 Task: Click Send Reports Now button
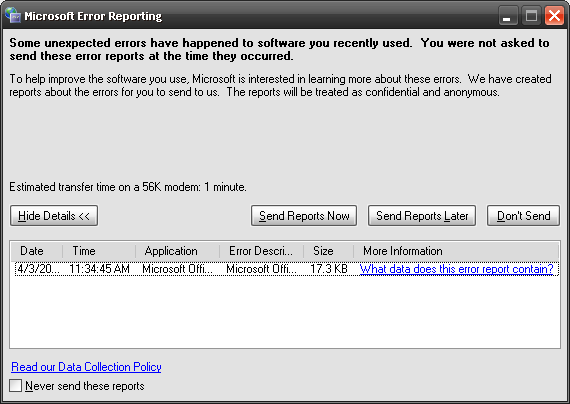(x=304, y=216)
